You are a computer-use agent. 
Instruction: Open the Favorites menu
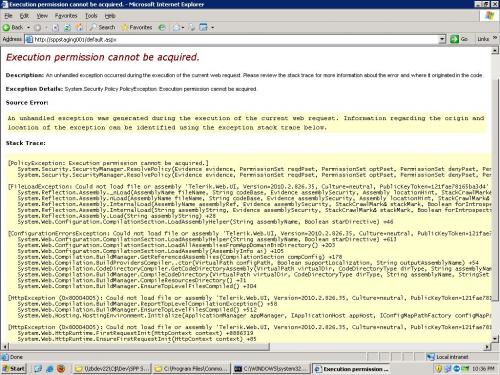tap(66, 16)
